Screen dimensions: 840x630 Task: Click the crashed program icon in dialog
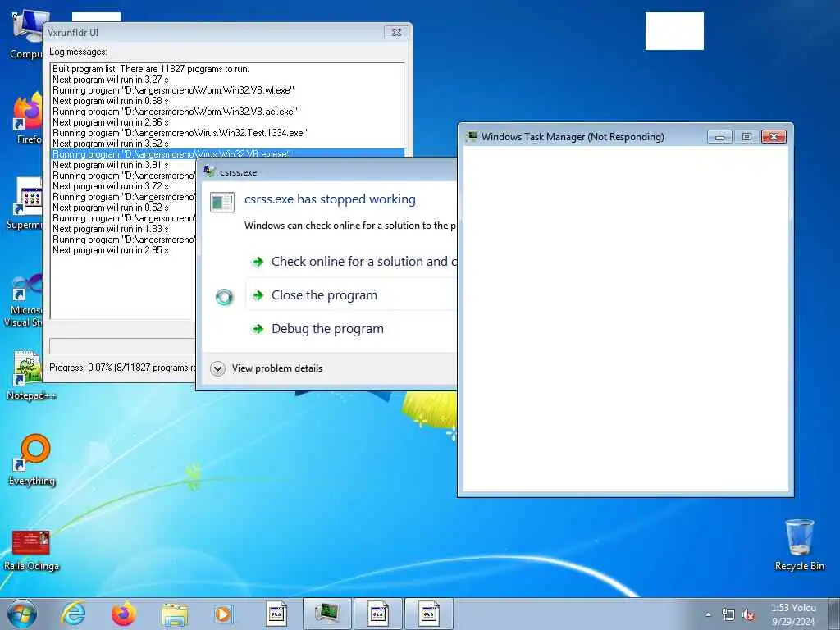click(221, 202)
